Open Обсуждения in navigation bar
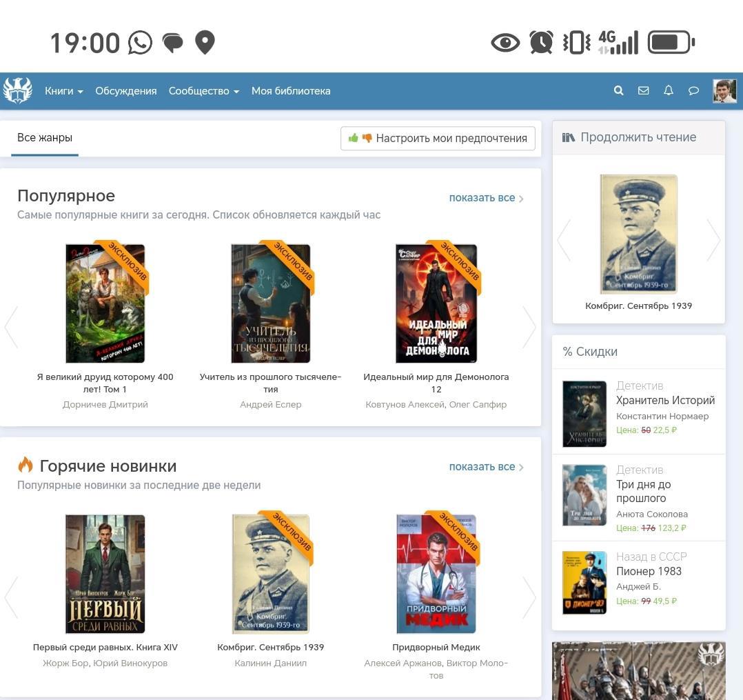Screen dimensions: 743x700 coord(126,91)
